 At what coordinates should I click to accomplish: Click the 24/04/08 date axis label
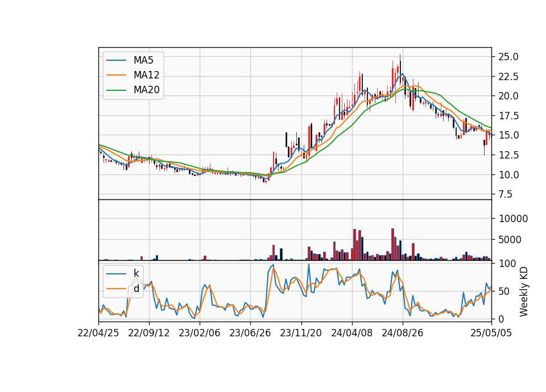click(351, 333)
